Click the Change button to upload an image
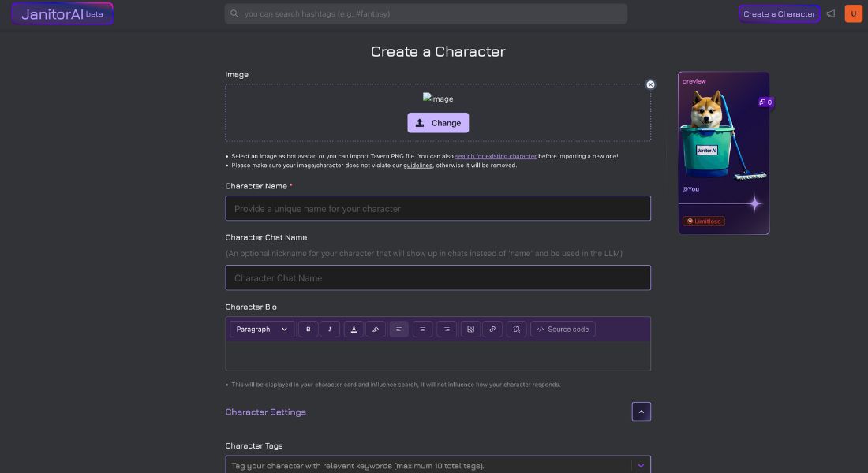The width and height of the screenshot is (868, 473). (438, 123)
